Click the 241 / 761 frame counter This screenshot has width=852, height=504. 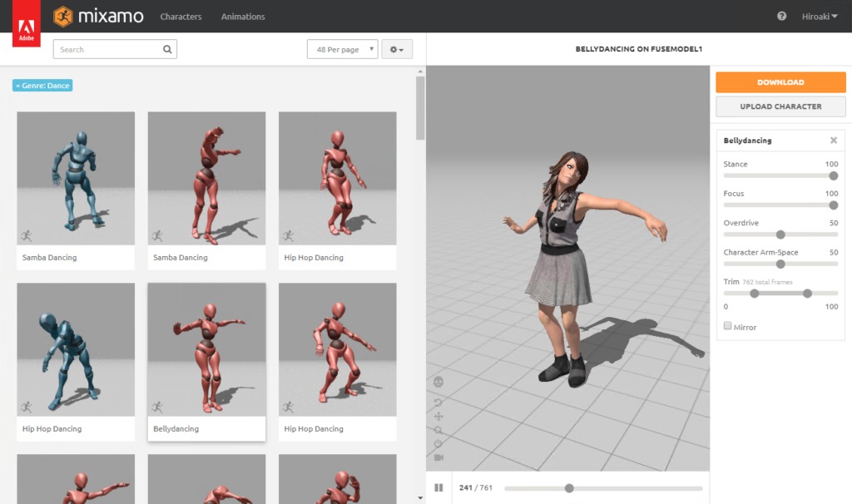(475, 487)
